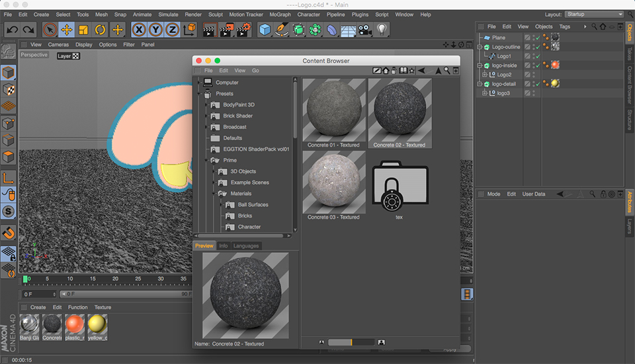635x364 pixels.
Task: Add a Floor environment object
Action: (349, 30)
